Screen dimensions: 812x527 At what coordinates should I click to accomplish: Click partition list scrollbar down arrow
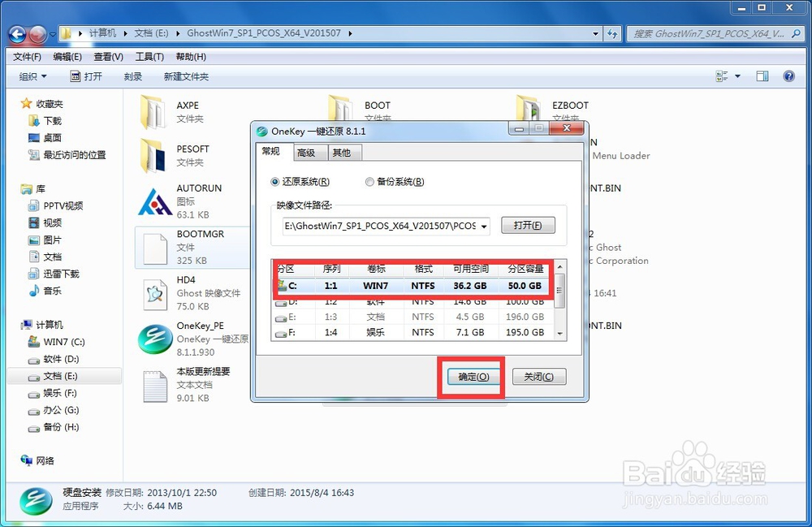tap(559, 334)
